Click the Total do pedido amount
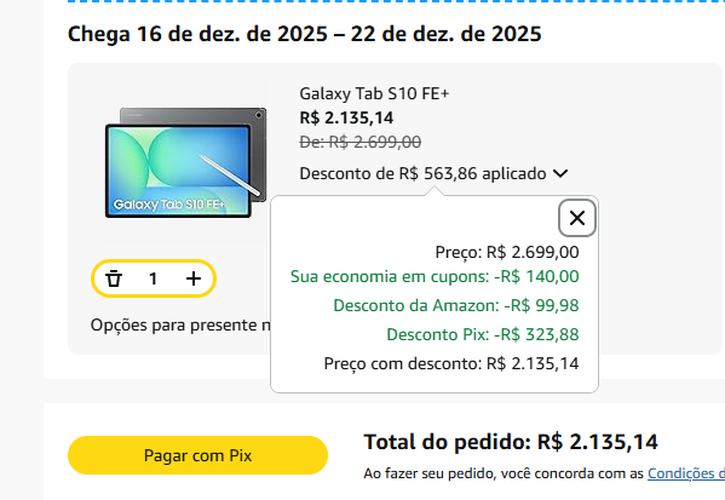The height and width of the screenshot is (500, 725). click(x=597, y=442)
